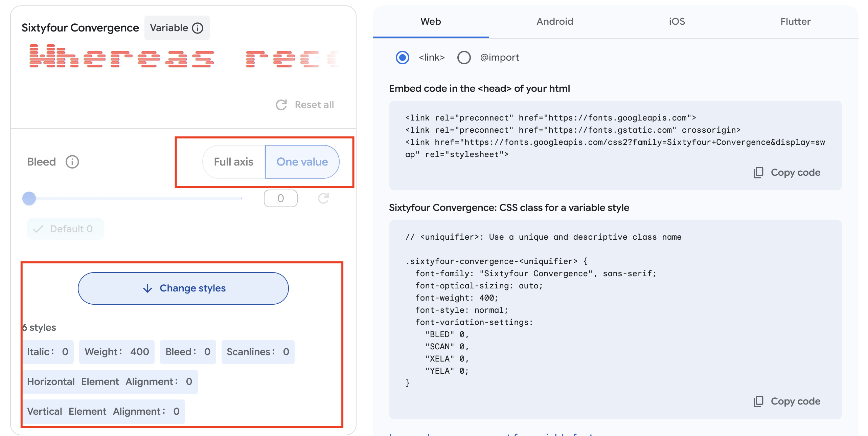Copy code for the CSS class snippet
Viewport: 868px width, 436px height.
click(x=787, y=401)
